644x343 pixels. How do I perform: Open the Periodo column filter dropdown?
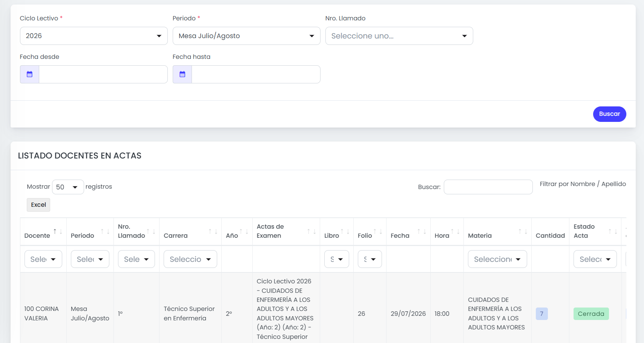(x=90, y=259)
